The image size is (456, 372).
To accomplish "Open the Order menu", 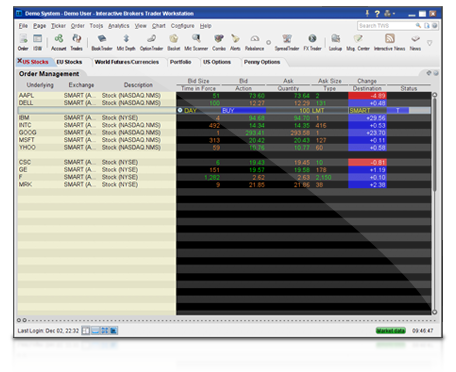I will point(78,26).
